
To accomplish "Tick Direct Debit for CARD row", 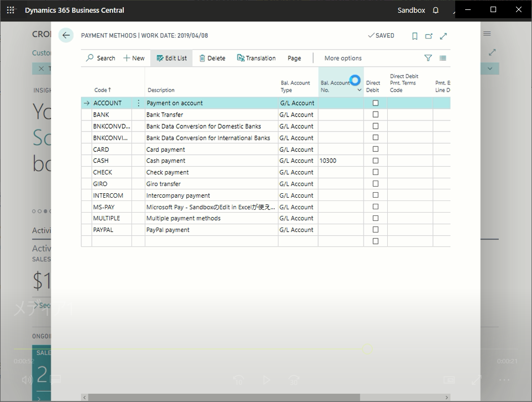I will (x=376, y=149).
